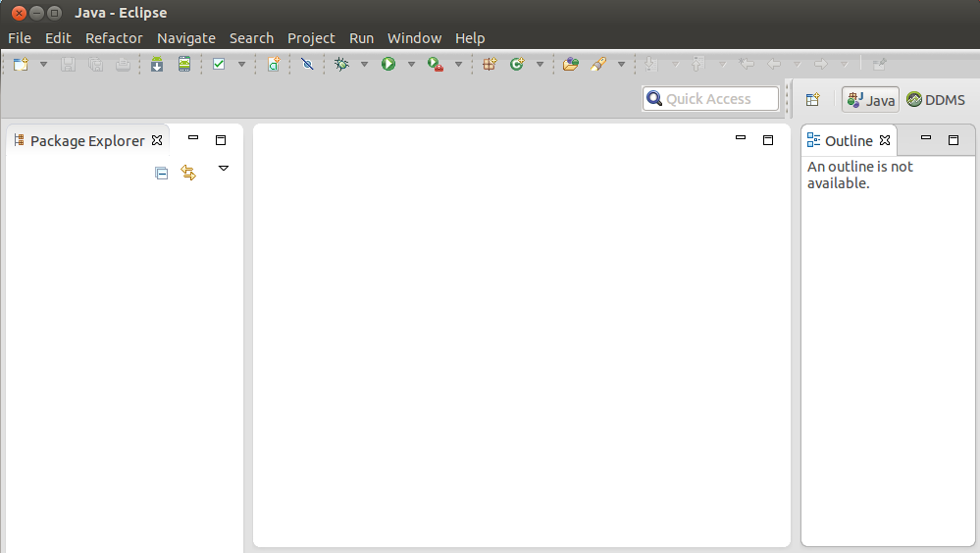Toggle Skip All Breakpoints icon
Screen dimensions: 980x553
pos(307,64)
